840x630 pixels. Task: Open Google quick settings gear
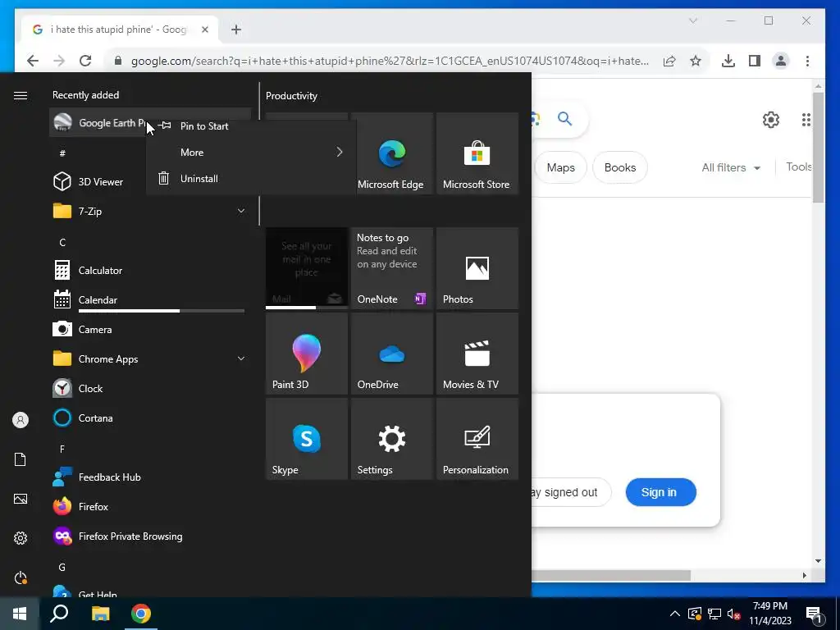tap(771, 120)
